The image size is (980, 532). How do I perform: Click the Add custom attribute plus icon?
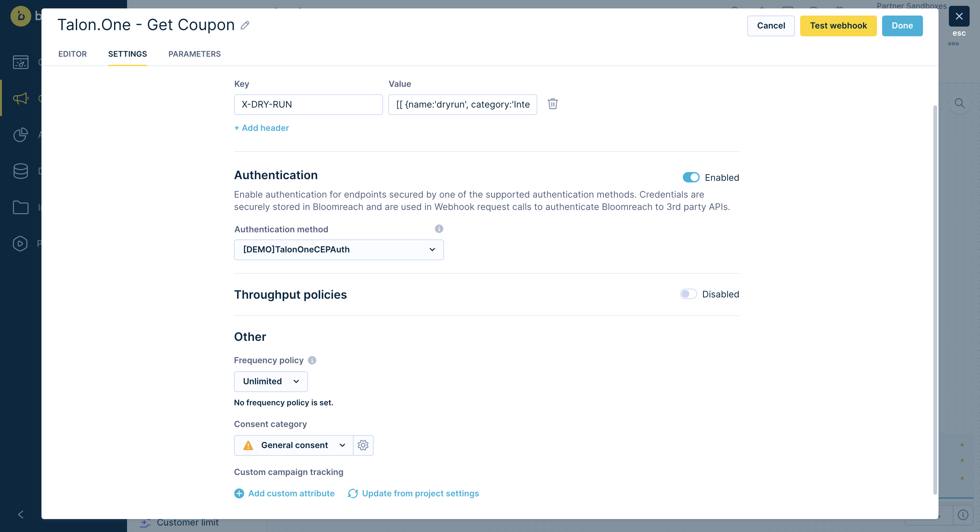[x=239, y=493]
